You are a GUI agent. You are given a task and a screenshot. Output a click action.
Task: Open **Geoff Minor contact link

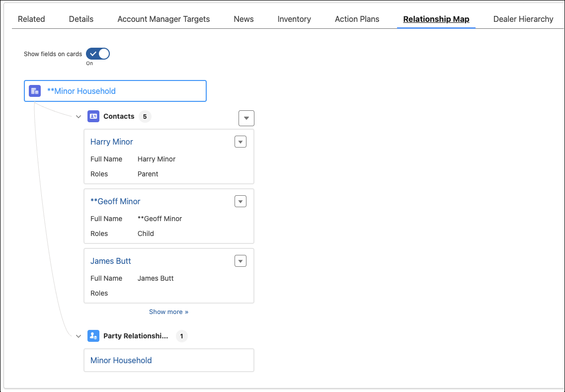coord(115,201)
